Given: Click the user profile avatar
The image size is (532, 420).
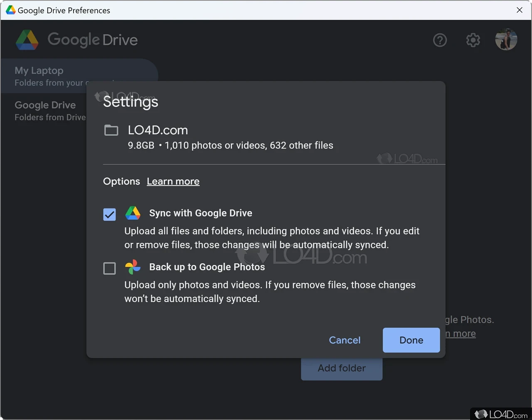Looking at the screenshot, I should (x=506, y=40).
